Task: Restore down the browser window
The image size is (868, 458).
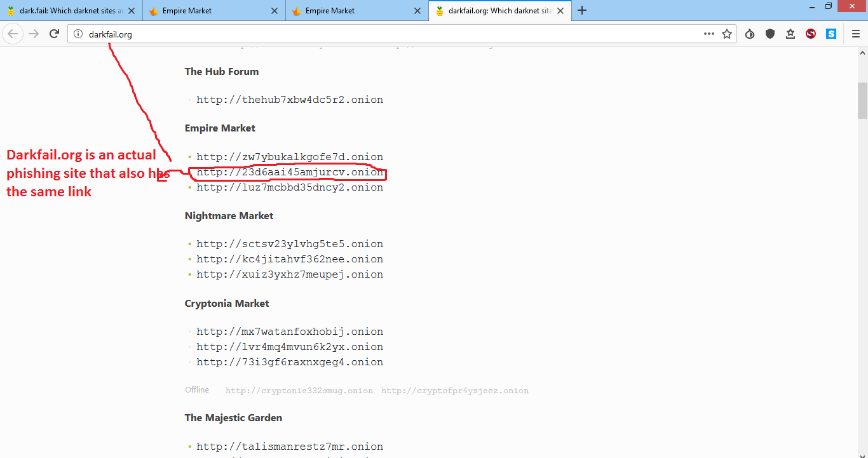Action: point(829,6)
